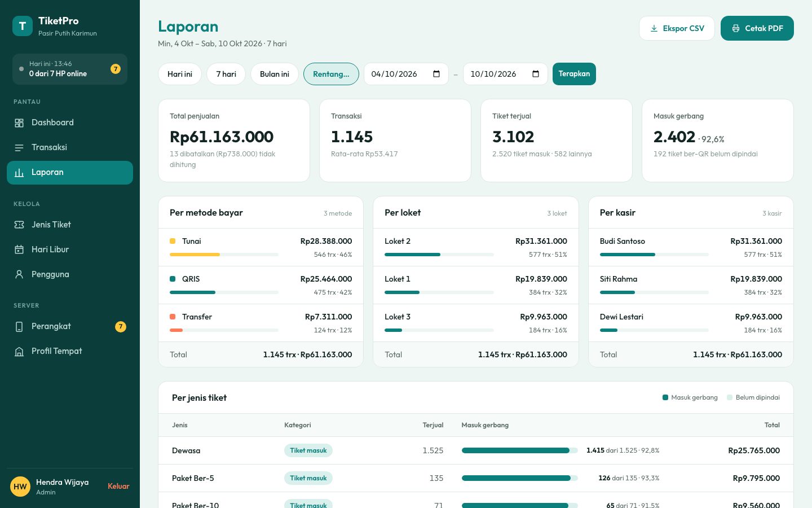Click the Jenis Tiket ticket icon

point(19,225)
